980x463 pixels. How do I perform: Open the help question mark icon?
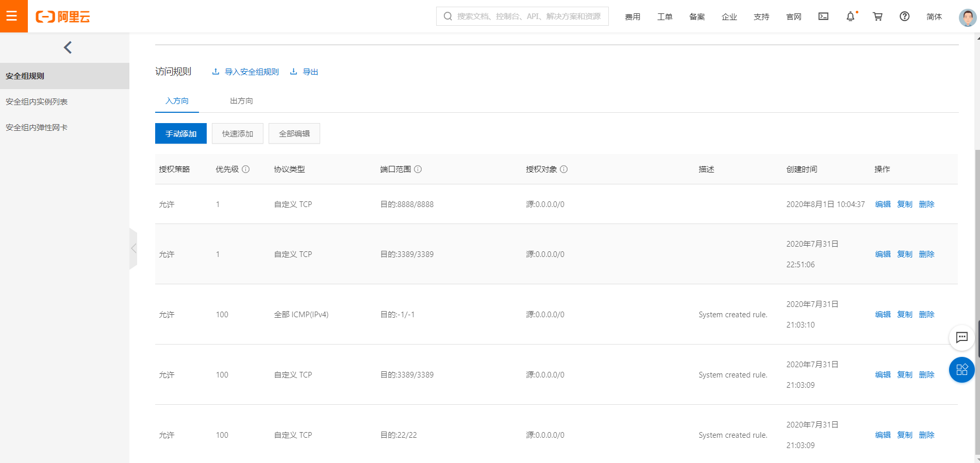(904, 16)
